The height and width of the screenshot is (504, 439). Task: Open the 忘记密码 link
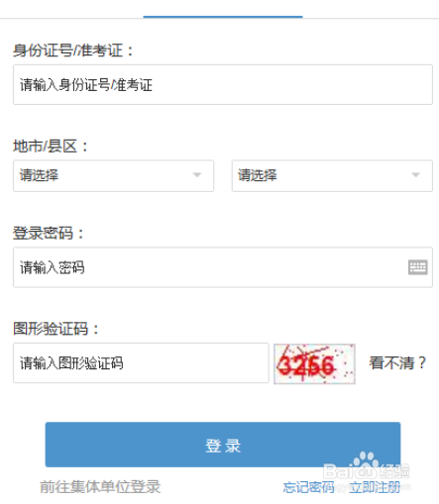(x=308, y=487)
